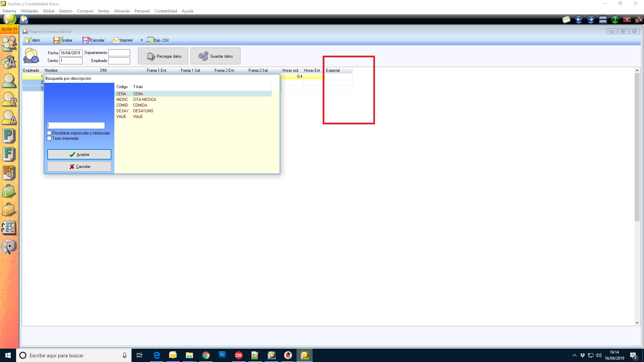
Task: Click the Recargar datos button
Action: tap(163, 56)
